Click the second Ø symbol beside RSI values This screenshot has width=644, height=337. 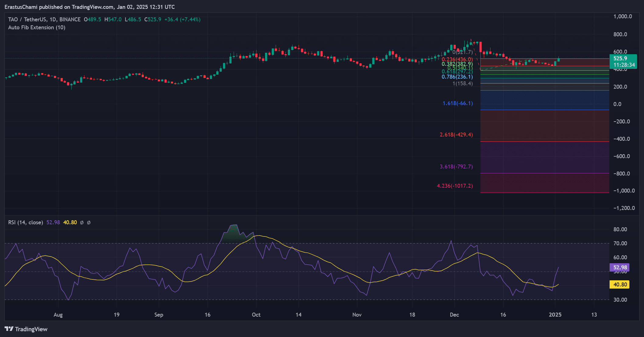point(89,223)
